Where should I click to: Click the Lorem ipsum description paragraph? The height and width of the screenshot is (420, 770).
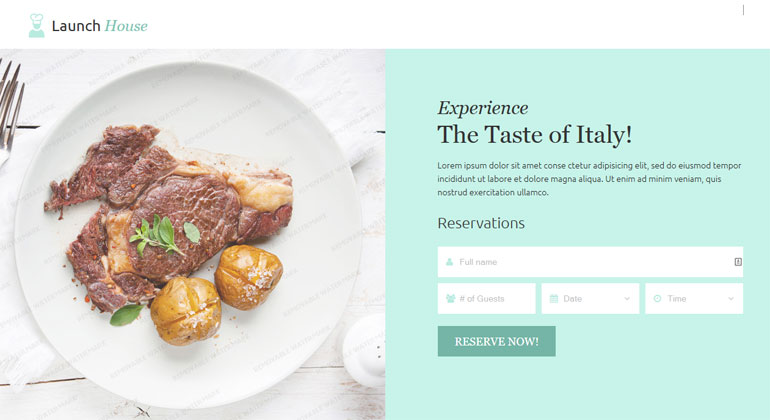(x=589, y=178)
